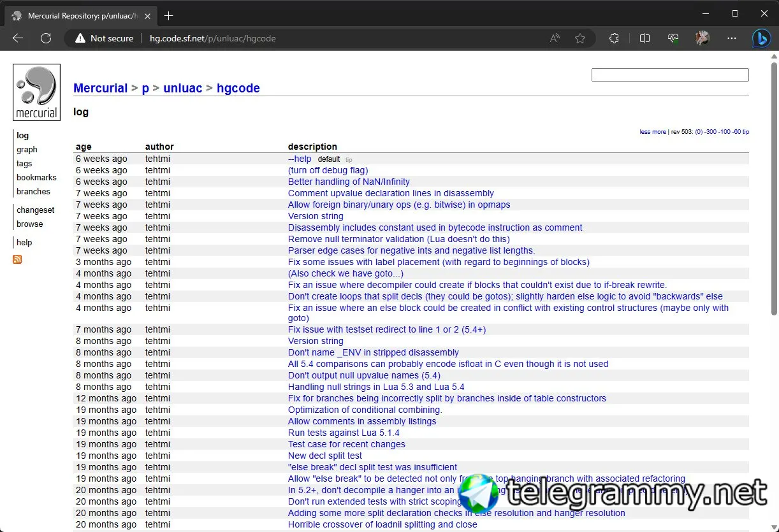Click the browser back arrow
This screenshot has height=532, width=779.
[x=18, y=38]
